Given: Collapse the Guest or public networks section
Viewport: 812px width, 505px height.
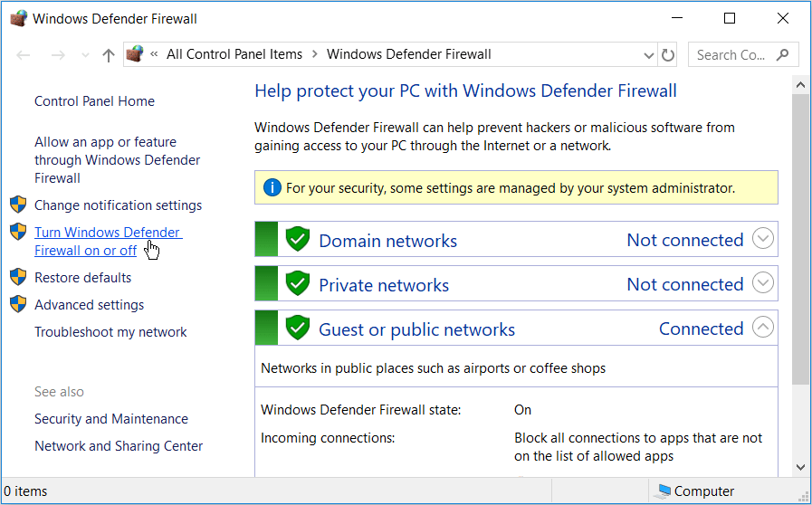Looking at the screenshot, I should (x=763, y=329).
